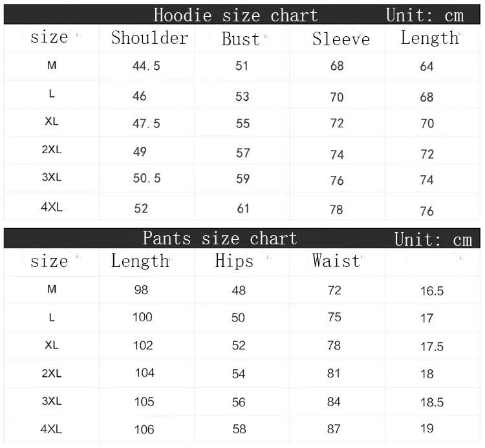Select hoodie 2XL size label

pos(52,149)
